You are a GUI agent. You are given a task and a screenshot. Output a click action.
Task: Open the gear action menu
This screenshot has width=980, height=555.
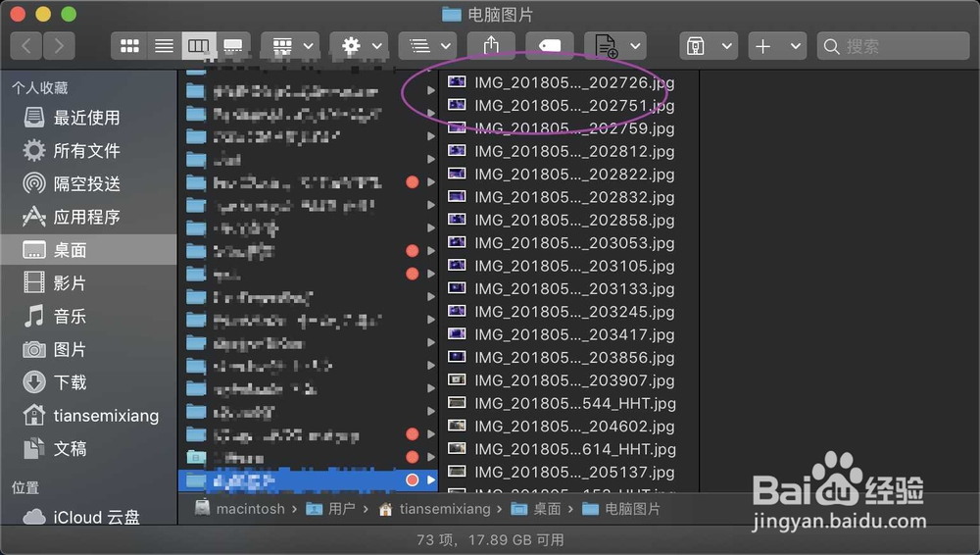(x=359, y=46)
